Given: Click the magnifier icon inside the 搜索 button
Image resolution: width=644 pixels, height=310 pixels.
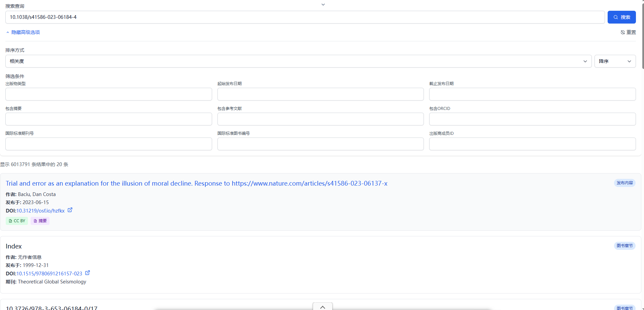Looking at the screenshot, I should click(x=615, y=17).
